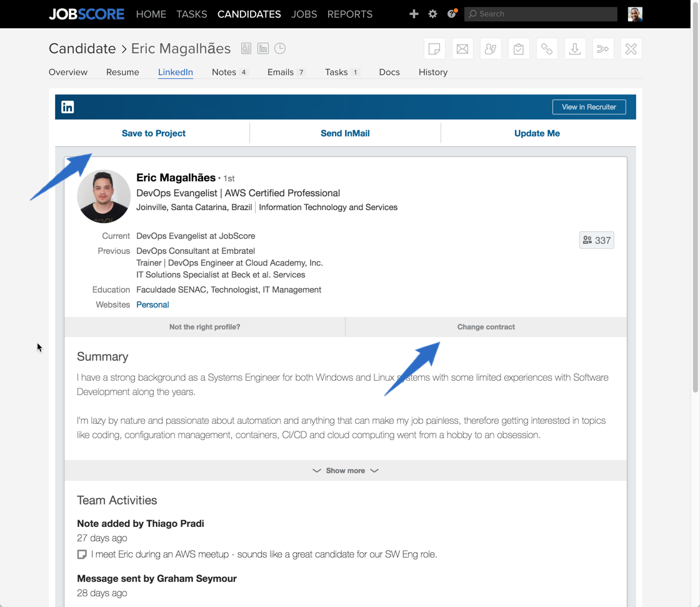Image resolution: width=700 pixels, height=607 pixels.
Task: Click the note icon in Team Activities
Action: click(82, 554)
